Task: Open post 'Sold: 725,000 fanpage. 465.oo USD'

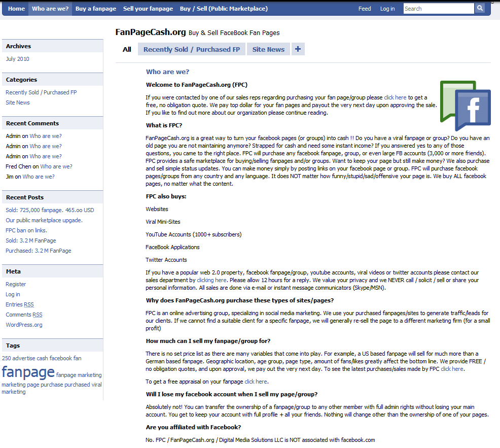Action: pos(50,210)
